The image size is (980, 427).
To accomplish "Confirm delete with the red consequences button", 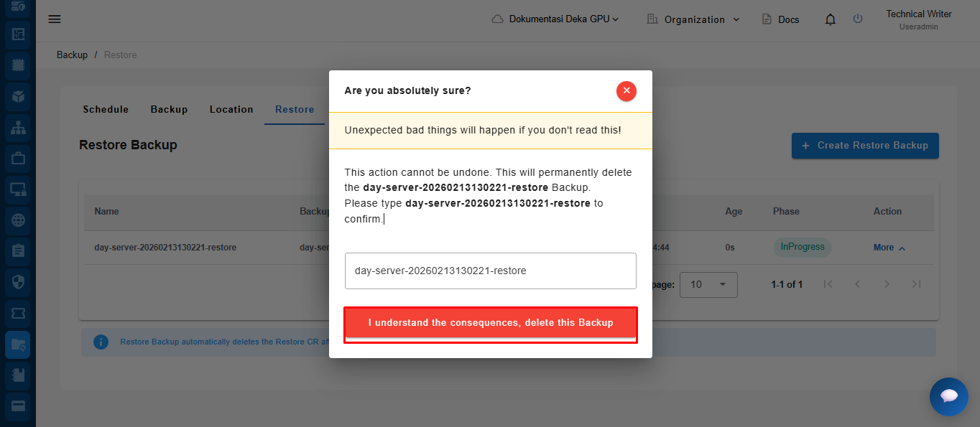I will [491, 323].
